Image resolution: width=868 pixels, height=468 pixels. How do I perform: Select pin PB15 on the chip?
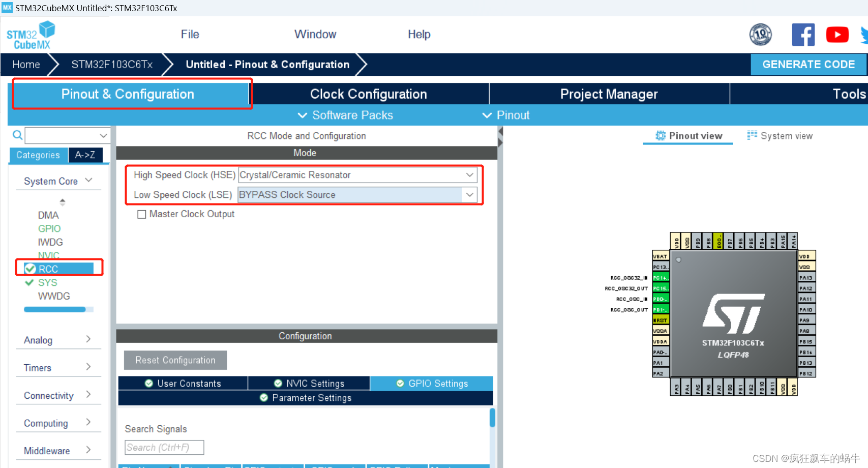point(807,342)
